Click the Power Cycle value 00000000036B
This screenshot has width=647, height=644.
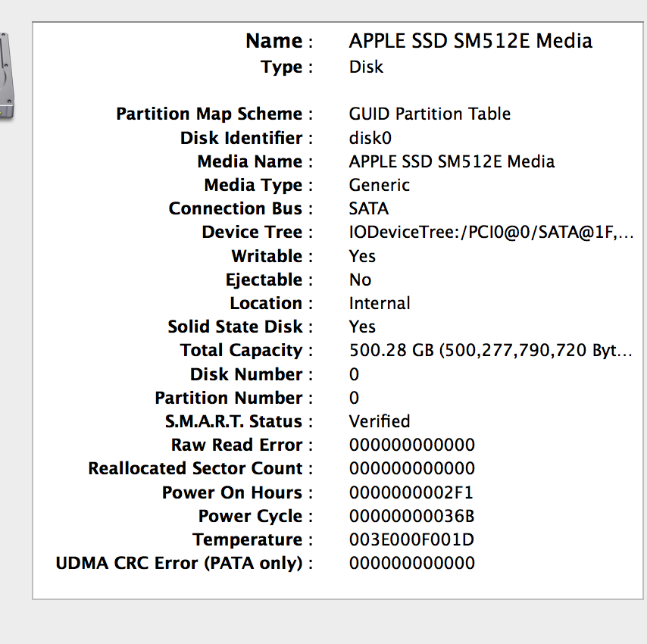click(x=411, y=516)
